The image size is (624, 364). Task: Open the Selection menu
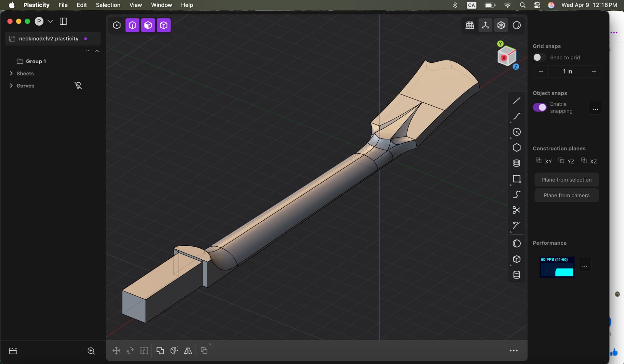tap(108, 5)
